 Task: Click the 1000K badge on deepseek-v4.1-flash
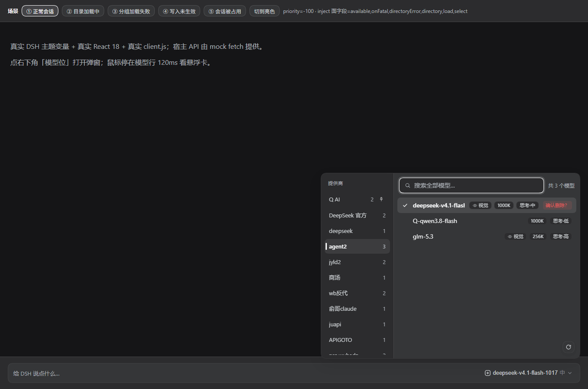(x=504, y=205)
